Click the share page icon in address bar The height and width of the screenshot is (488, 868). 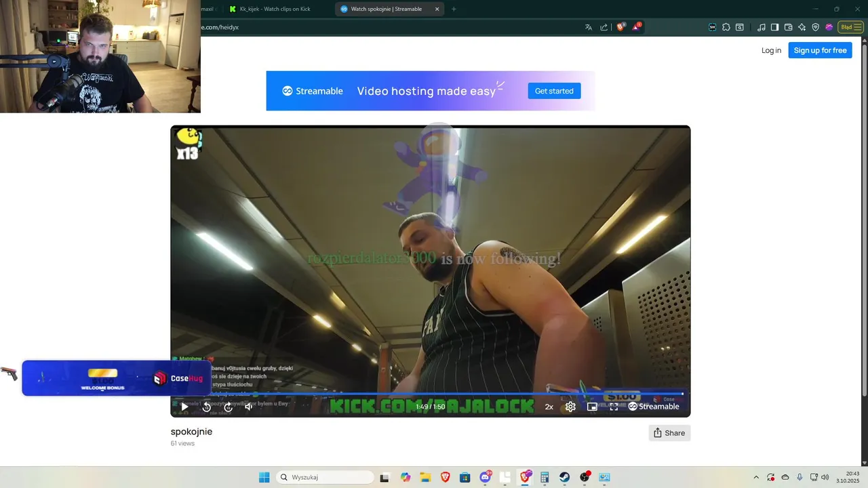point(604,27)
